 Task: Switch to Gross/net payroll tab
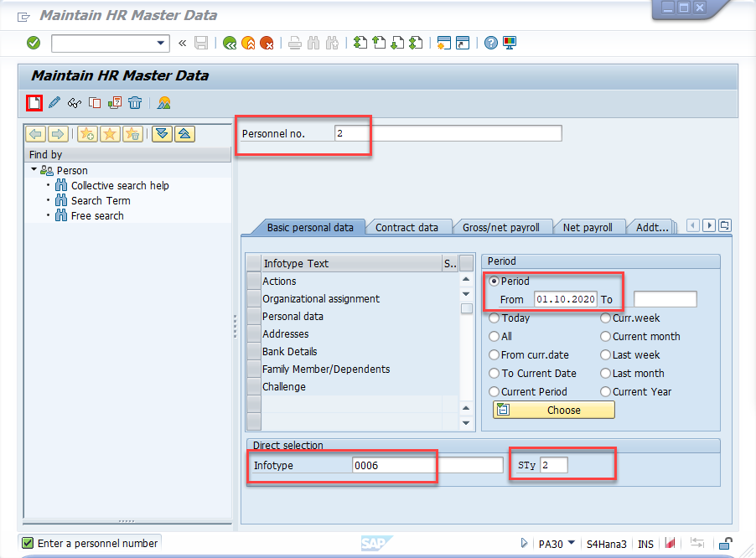pyautogui.click(x=501, y=227)
